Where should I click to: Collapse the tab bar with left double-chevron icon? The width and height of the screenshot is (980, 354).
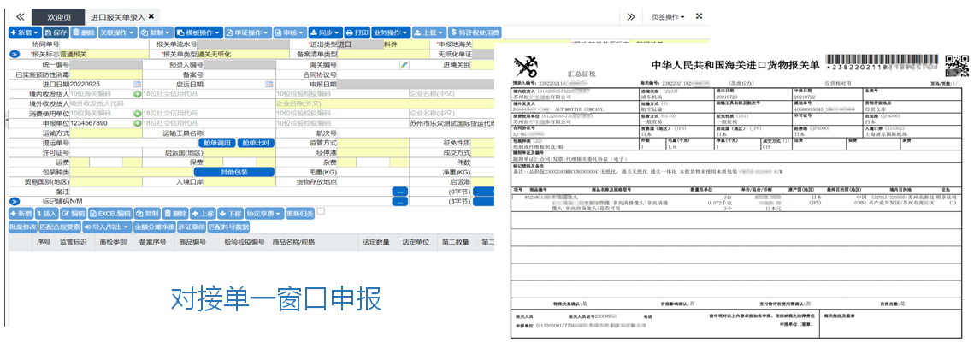pyautogui.click(x=20, y=16)
